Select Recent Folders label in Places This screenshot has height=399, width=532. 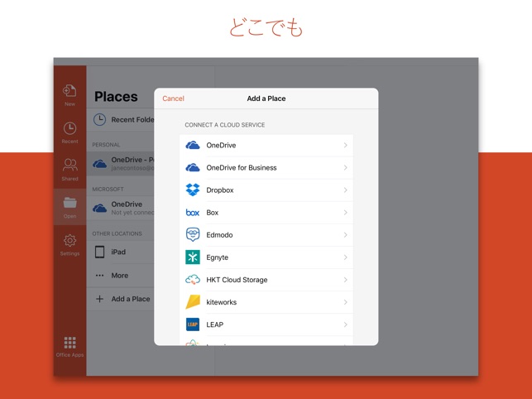(x=132, y=119)
